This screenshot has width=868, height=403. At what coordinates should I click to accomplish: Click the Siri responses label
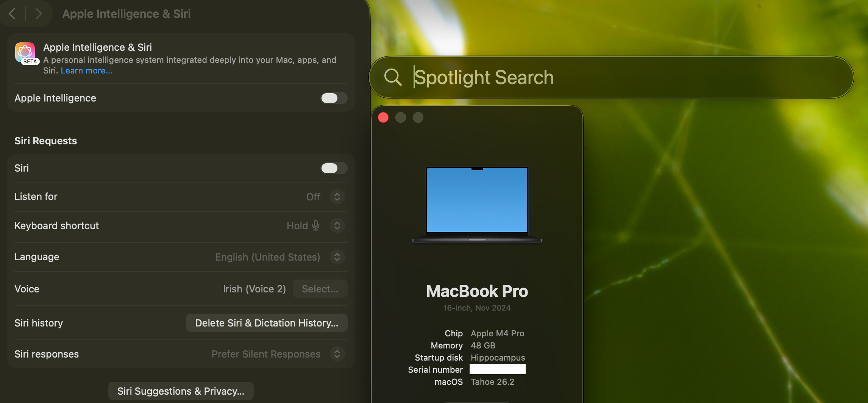coord(47,354)
